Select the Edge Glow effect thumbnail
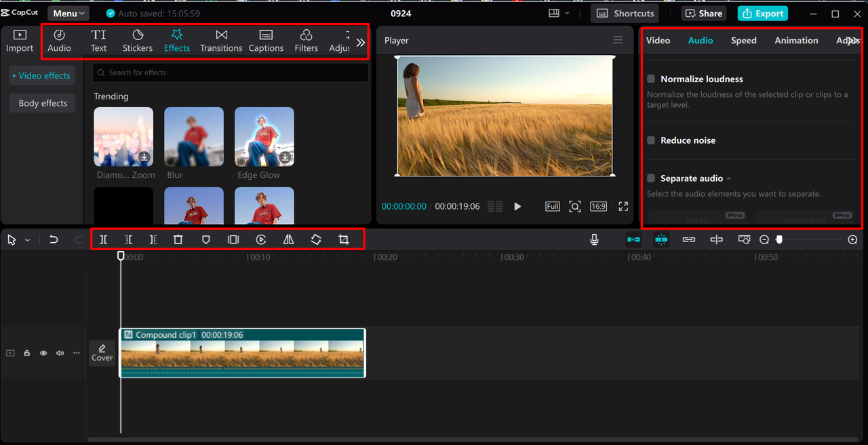868x445 pixels. pos(264,137)
